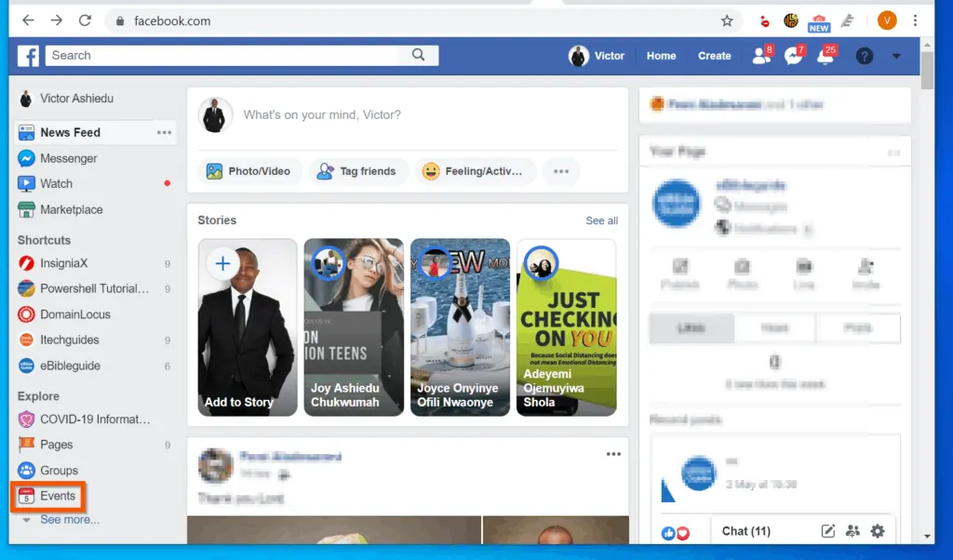This screenshot has width=953, height=560.
Task: Click the search magnifier button
Action: click(x=418, y=55)
